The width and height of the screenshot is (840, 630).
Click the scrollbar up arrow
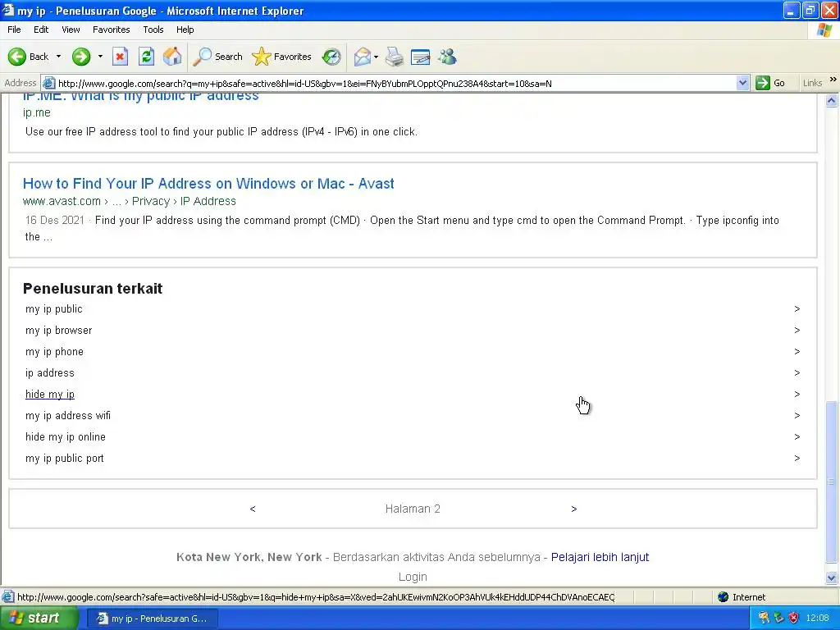click(x=832, y=100)
